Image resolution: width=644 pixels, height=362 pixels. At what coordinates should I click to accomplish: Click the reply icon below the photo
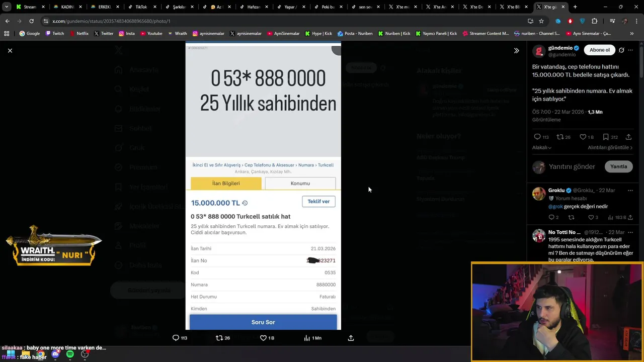click(176, 338)
